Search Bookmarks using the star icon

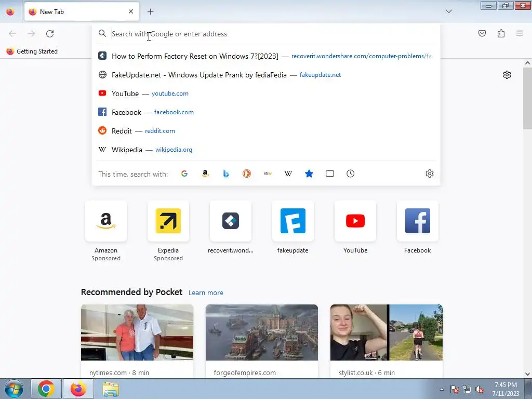point(309,174)
